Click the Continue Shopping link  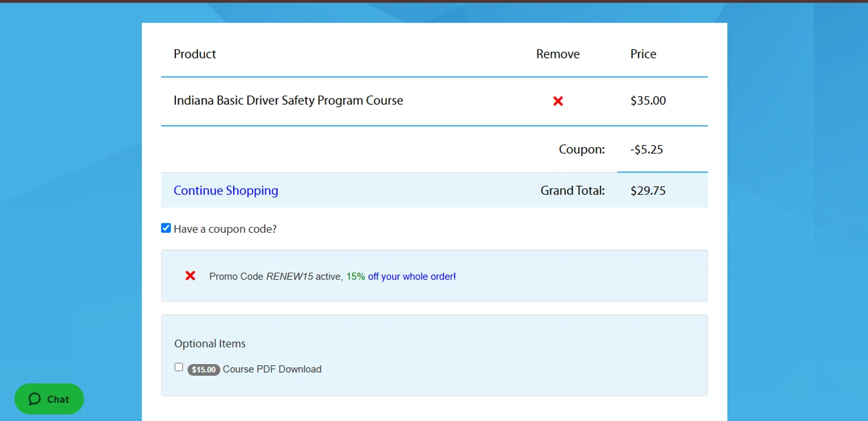pos(226,191)
